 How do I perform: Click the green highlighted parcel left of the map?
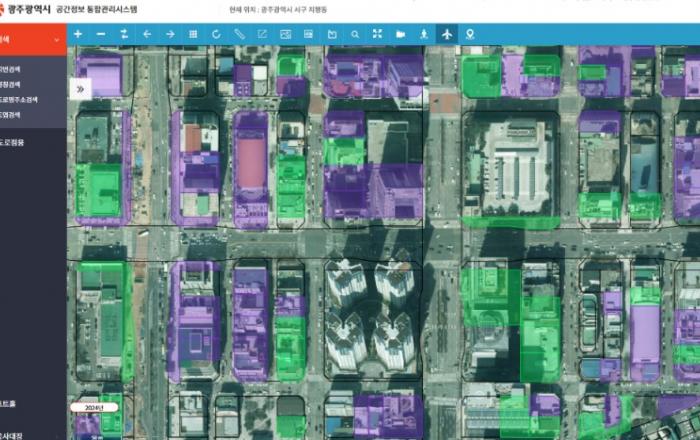(98, 188)
